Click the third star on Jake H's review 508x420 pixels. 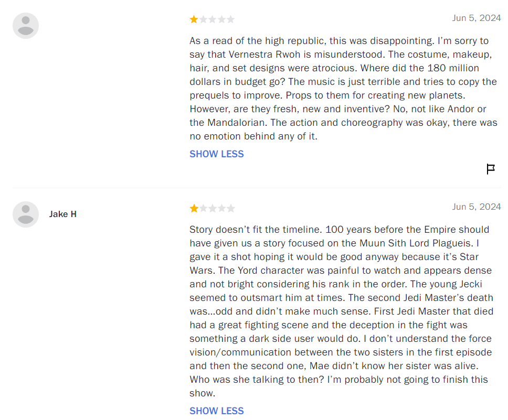[x=213, y=209]
